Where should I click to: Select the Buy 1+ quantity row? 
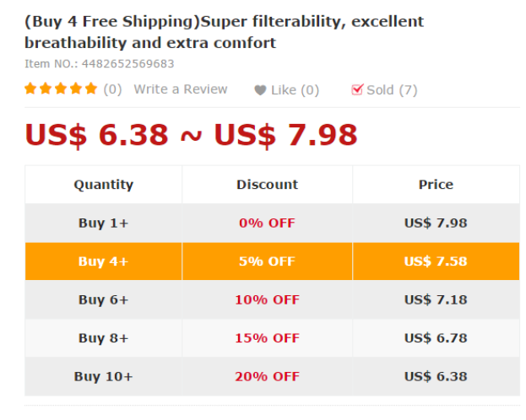103,223
